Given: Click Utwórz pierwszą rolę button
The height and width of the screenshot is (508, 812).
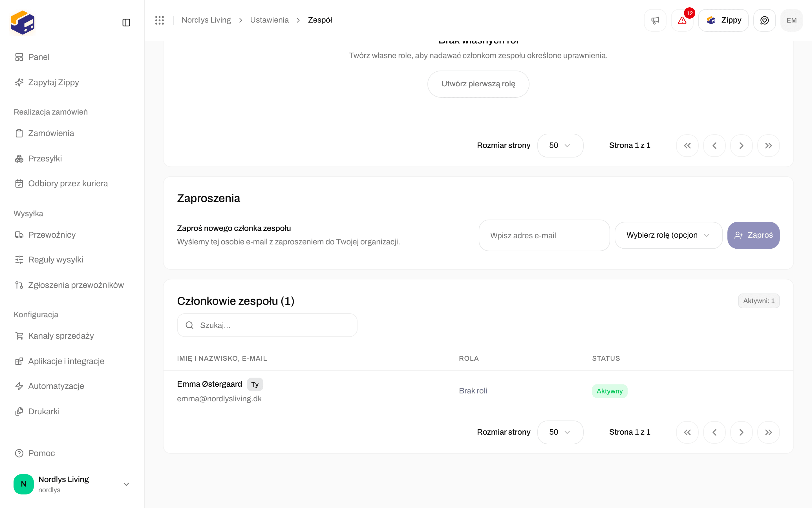Looking at the screenshot, I should [x=478, y=84].
